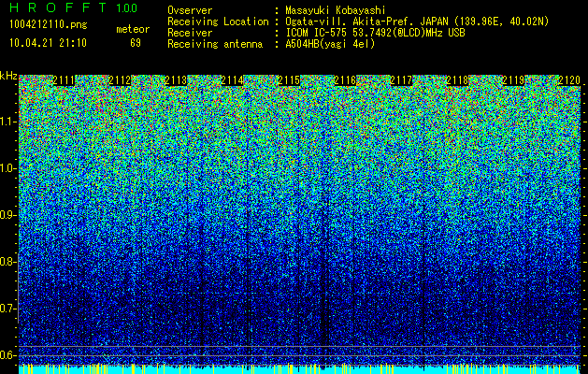Click the 2118 time marker

click(457, 80)
